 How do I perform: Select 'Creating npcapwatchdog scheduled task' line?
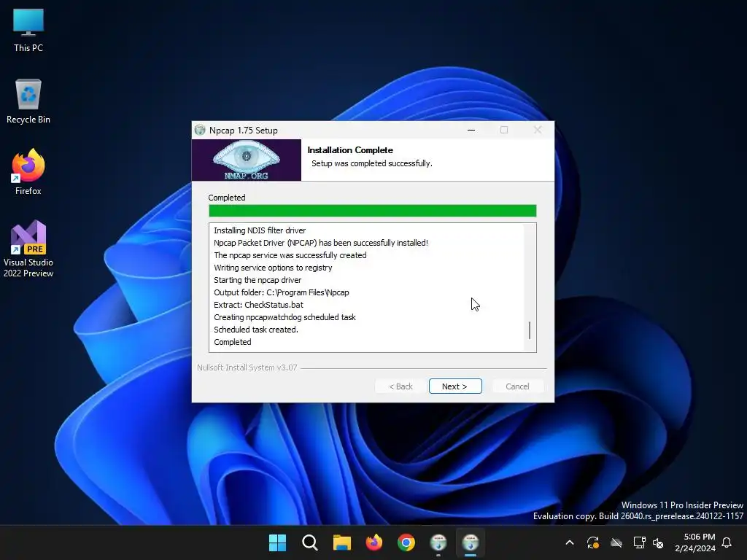285,317
